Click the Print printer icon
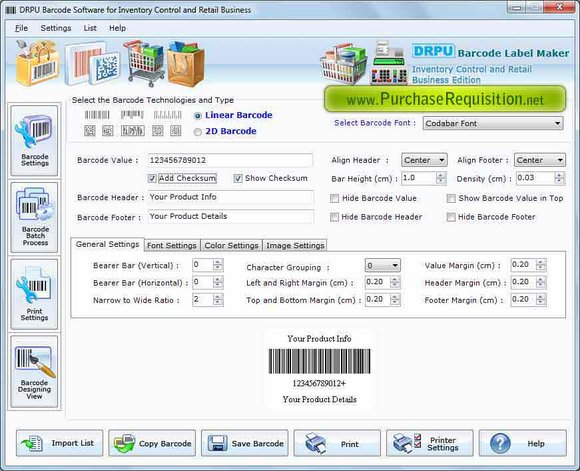Image resolution: width=580 pixels, height=471 pixels. click(316, 443)
